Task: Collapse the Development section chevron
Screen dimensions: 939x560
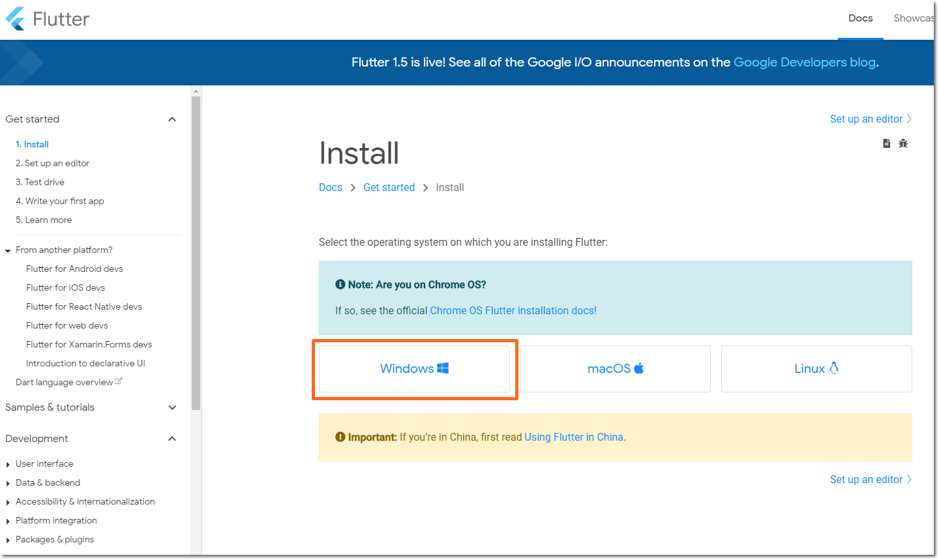Action: coord(172,439)
